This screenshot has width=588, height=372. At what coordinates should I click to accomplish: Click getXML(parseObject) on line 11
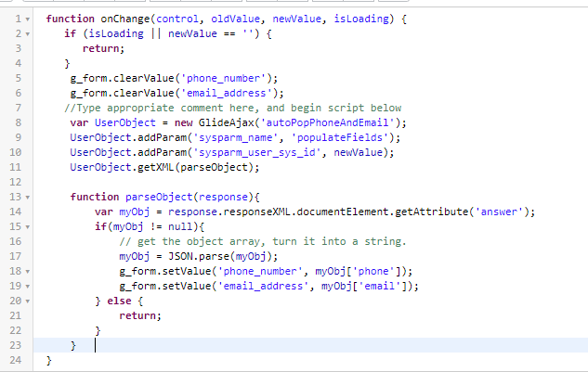(x=195, y=167)
